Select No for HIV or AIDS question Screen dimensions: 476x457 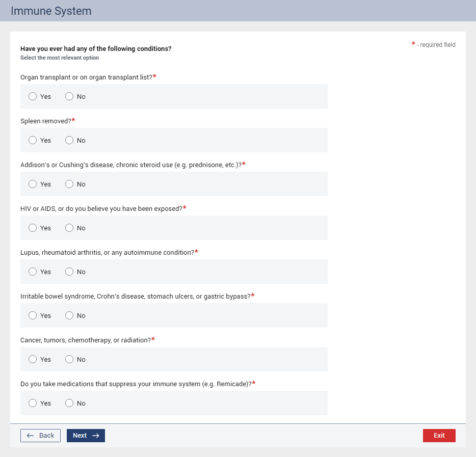coord(69,228)
